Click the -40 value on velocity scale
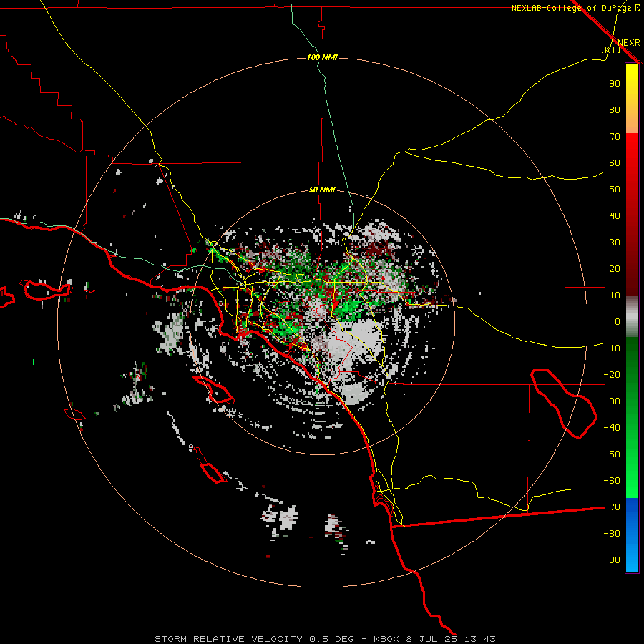This screenshot has height=644, width=644. pyautogui.click(x=612, y=428)
